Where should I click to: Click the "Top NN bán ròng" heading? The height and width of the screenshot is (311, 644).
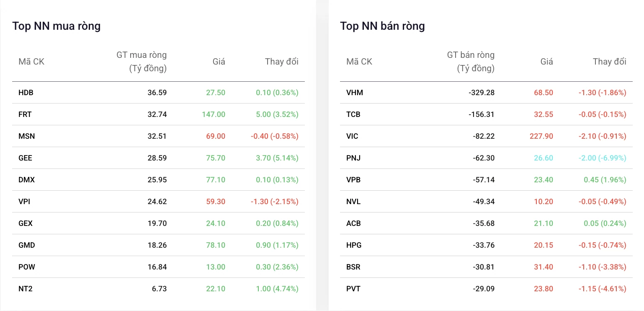[383, 26]
